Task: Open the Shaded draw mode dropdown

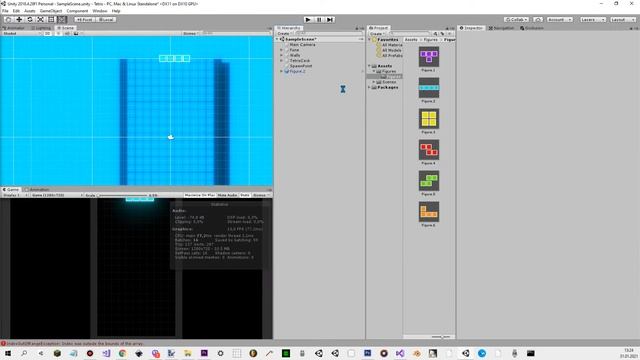Action: 22,33
